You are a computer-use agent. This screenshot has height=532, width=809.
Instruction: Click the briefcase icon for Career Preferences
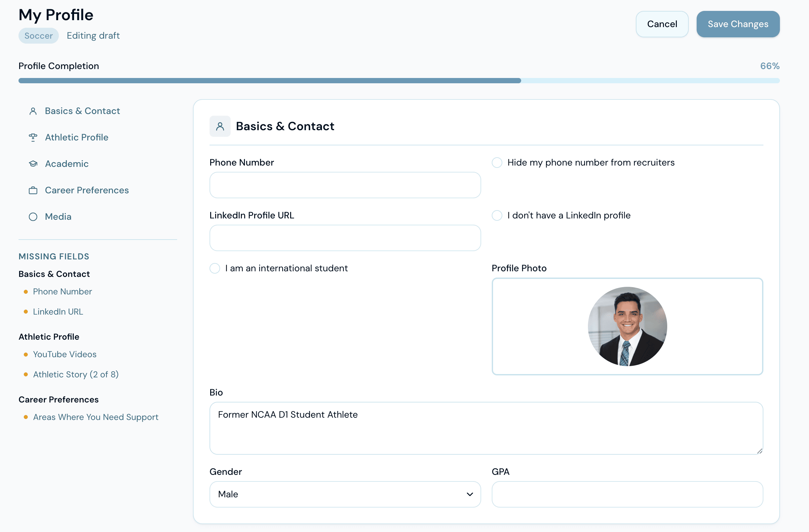pos(33,190)
